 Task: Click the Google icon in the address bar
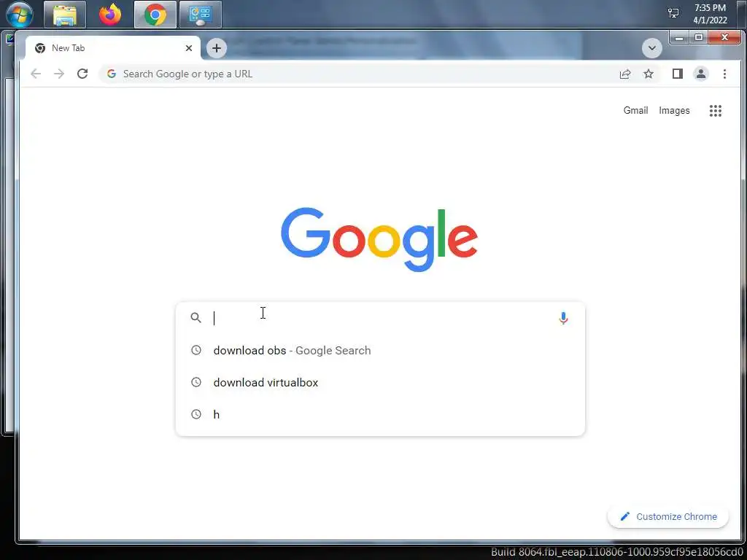112,74
